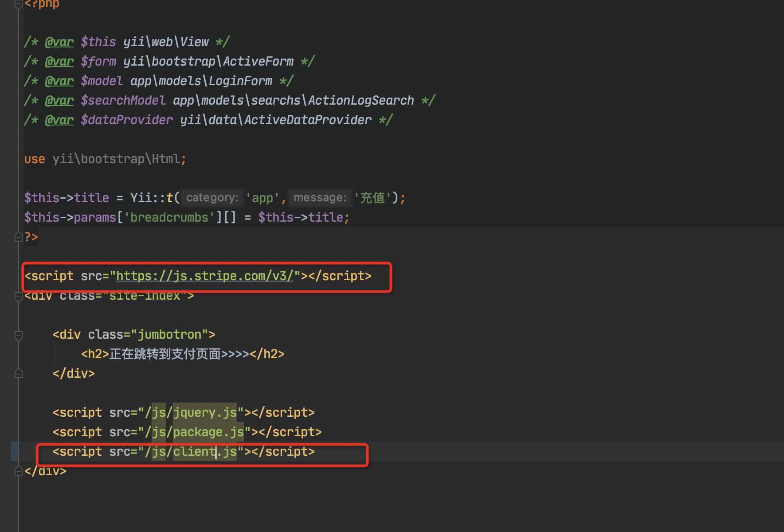The height and width of the screenshot is (532, 784).
Task: Click the category: parameter hint chip
Action: [x=212, y=197]
